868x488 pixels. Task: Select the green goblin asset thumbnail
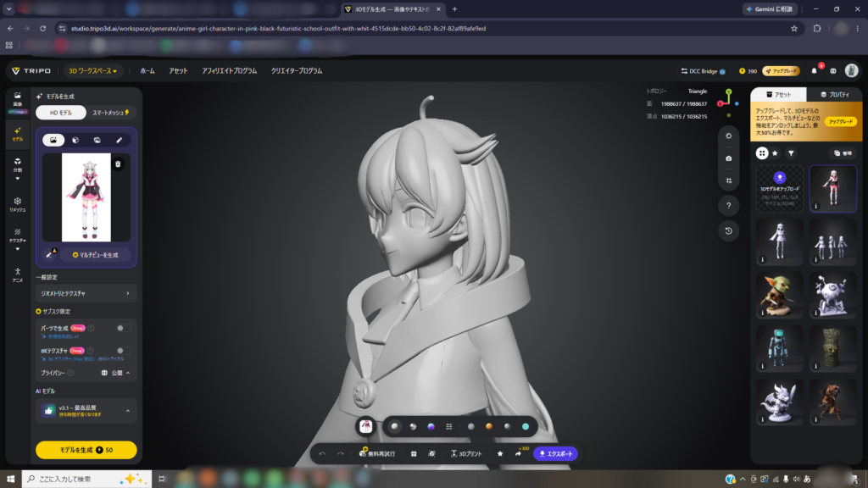click(780, 295)
